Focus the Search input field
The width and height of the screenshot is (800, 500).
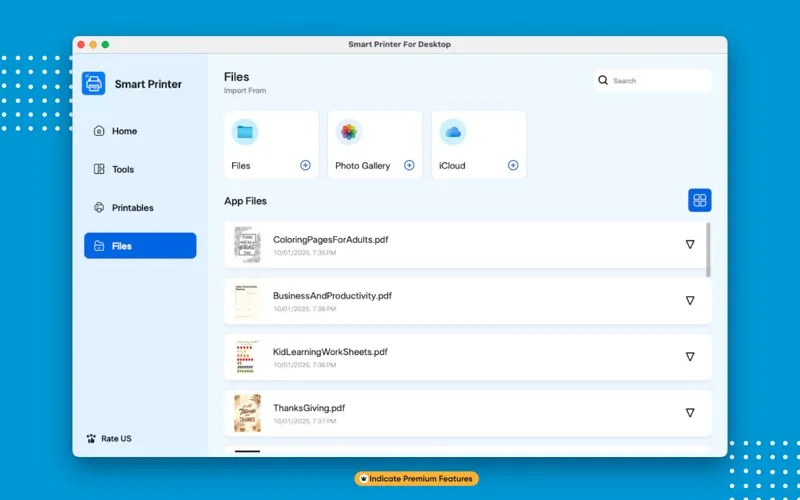[653, 81]
